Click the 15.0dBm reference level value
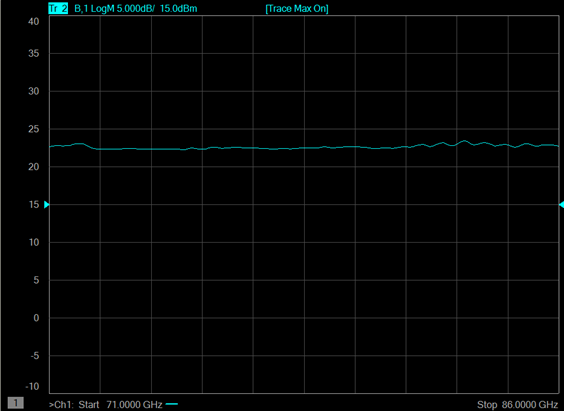Screen dimensions: 564x411 [x=178, y=9]
